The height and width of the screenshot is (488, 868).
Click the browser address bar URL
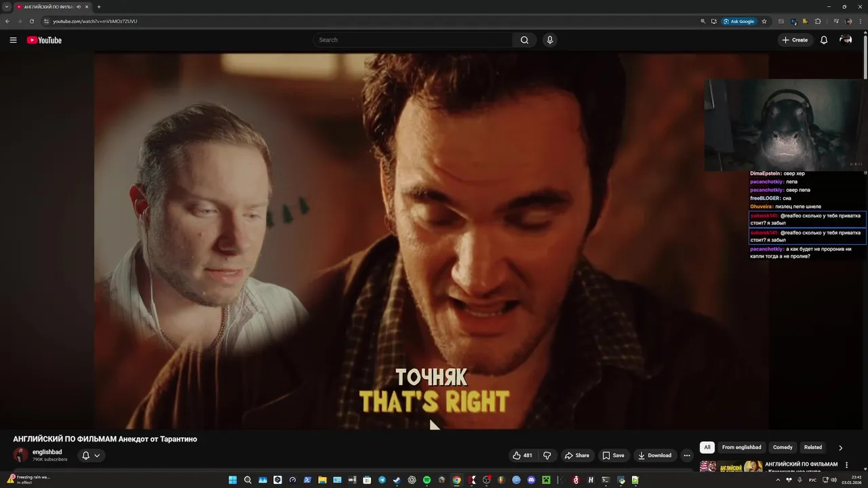[95, 21]
